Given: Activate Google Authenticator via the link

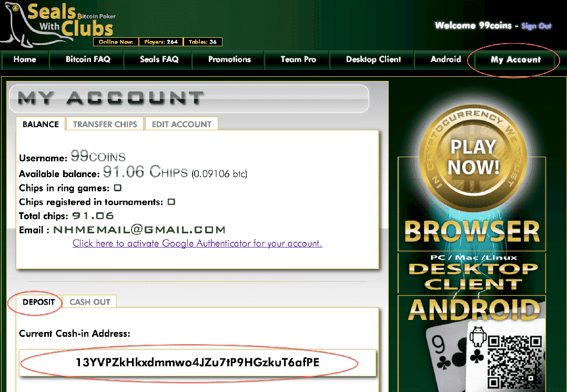Looking at the screenshot, I should tap(197, 243).
